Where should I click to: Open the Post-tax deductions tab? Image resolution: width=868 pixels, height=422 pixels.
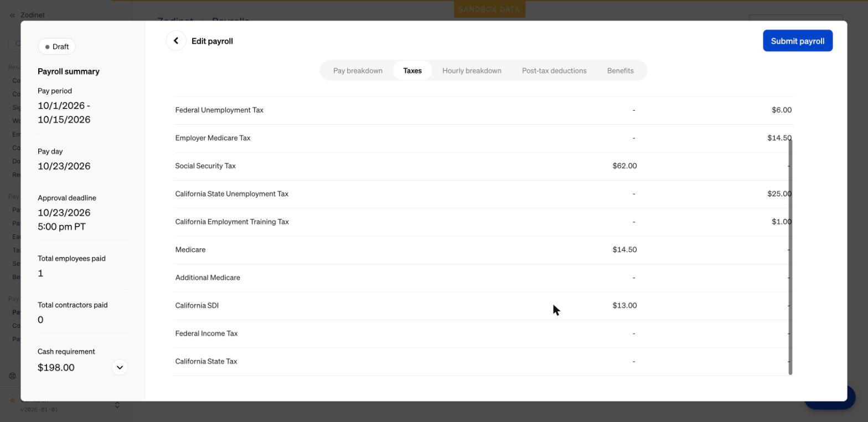point(554,71)
